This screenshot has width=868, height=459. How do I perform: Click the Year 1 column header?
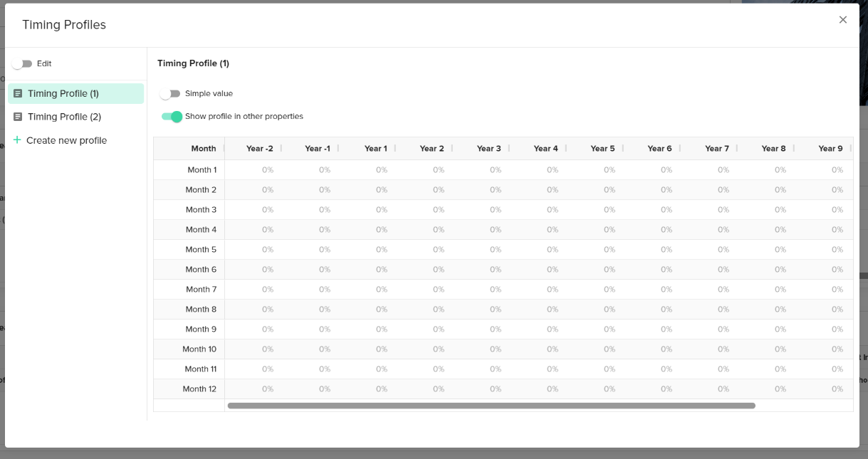[375, 149]
